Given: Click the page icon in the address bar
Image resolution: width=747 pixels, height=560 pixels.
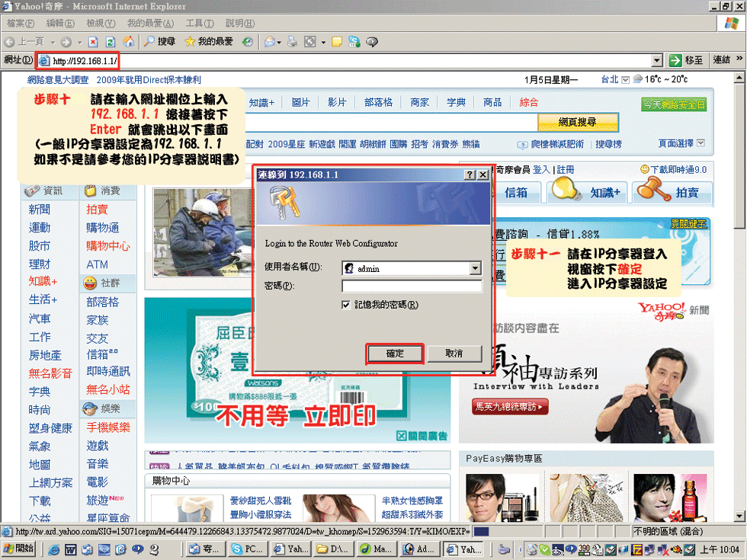Looking at the screenshot, I should [44, 61].
